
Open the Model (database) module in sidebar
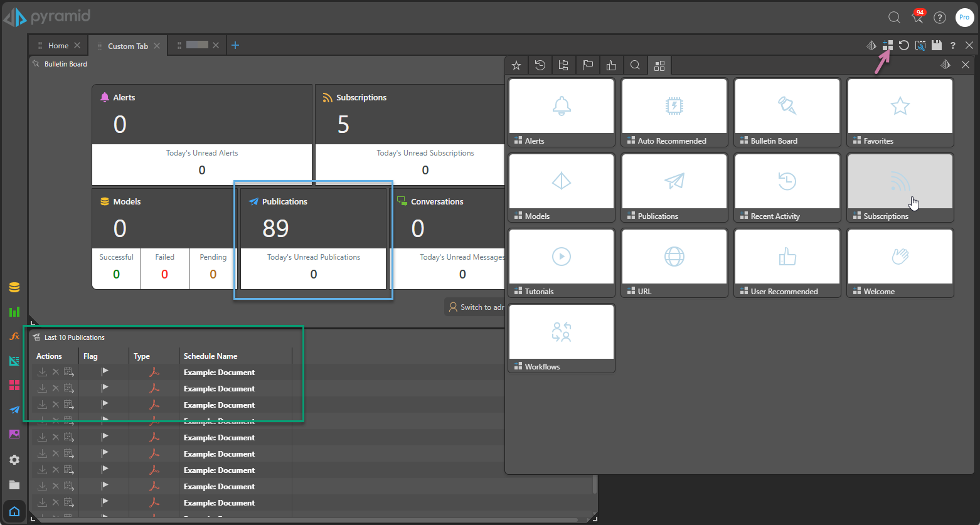(x=14, y=287)
